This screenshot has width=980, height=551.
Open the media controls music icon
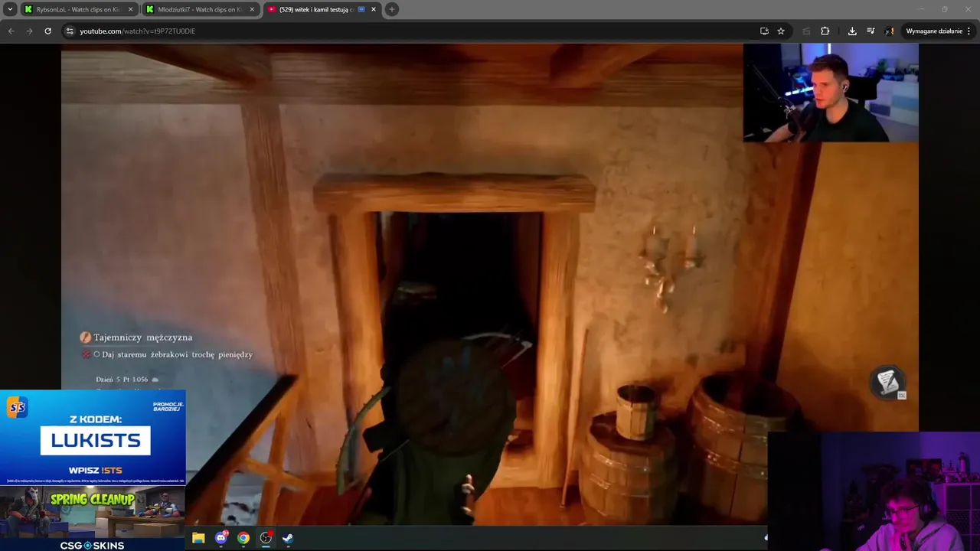pos(871,31)
